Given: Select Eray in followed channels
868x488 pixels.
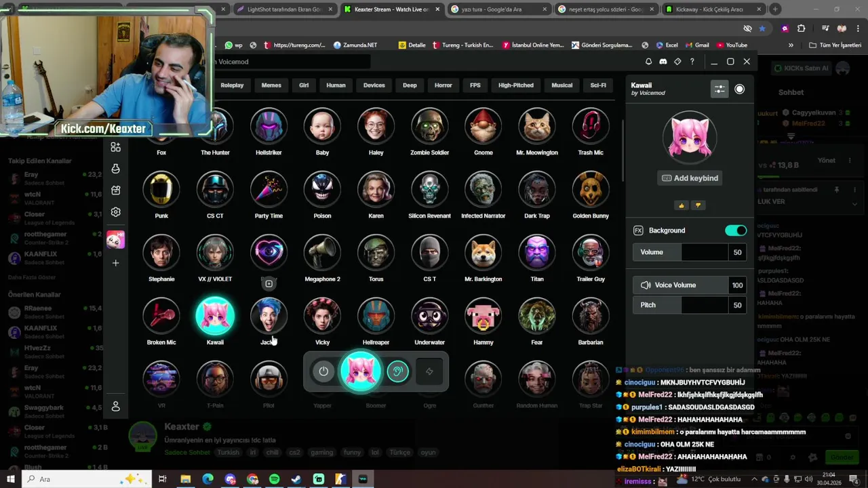Looking at the screenshot, I should tap(54, 178).
